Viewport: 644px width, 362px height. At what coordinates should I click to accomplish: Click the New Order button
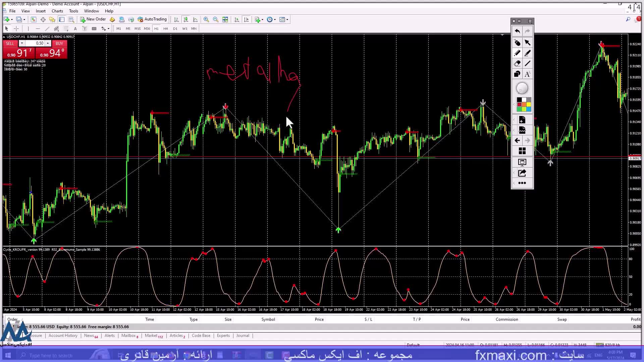click(93, 19)
